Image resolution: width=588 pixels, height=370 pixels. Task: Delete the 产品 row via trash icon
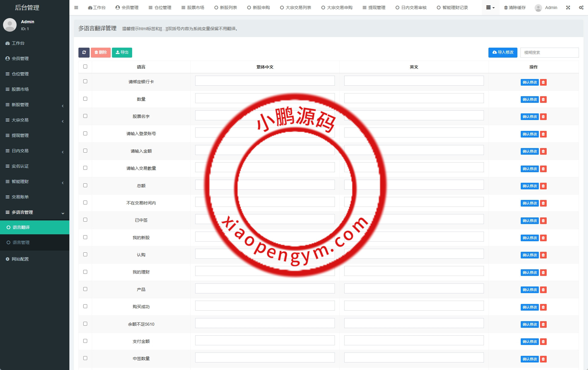click(x=543, y=290)
